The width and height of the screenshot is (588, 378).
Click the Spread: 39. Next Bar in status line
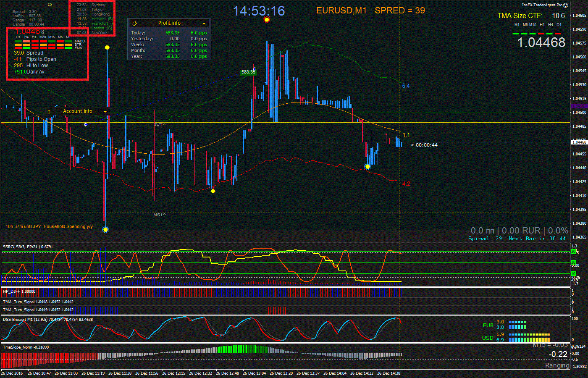(x=517, y=239)
